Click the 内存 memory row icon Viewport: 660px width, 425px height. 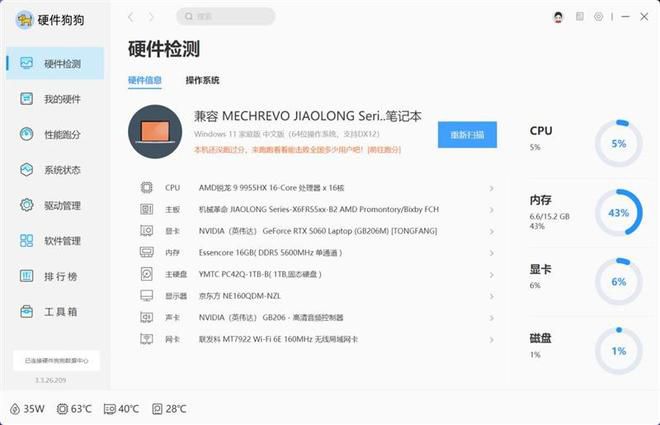(x=146, y=252)
